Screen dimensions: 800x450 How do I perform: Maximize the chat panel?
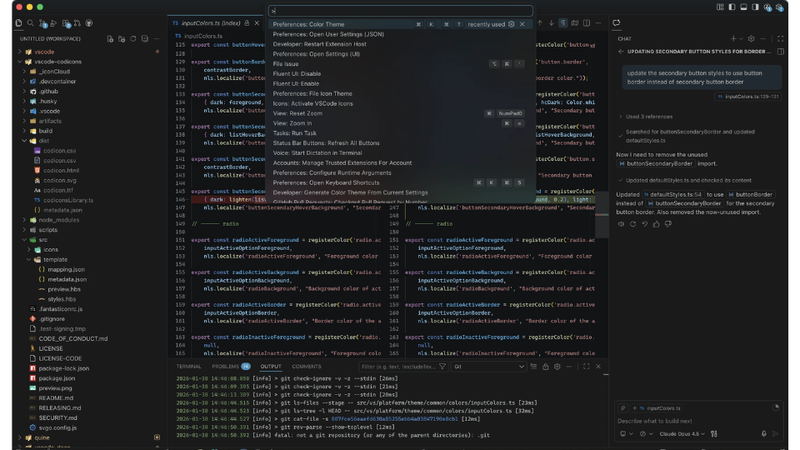pos(781,39)
